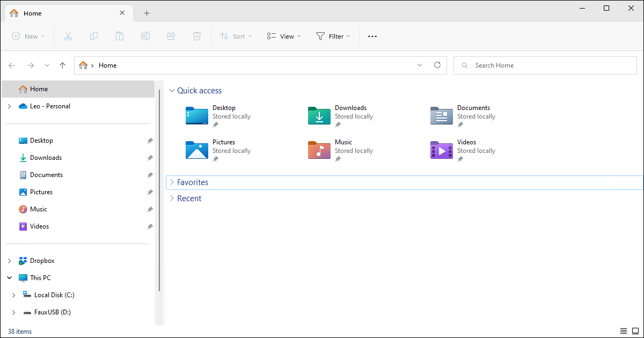Click the pin icon beside Desktop in sidebar
The width and height of the screenshot is (644, 338).
click(x=150, y=141)
